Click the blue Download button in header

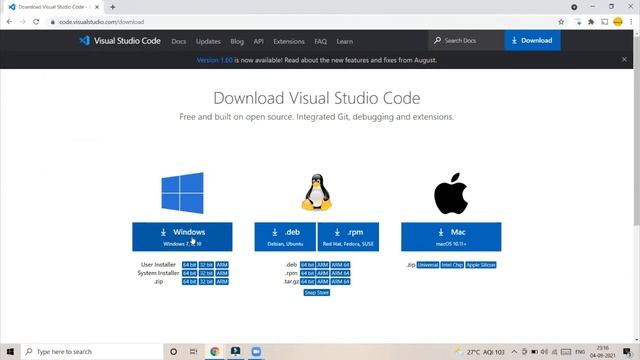pos(532,40)
